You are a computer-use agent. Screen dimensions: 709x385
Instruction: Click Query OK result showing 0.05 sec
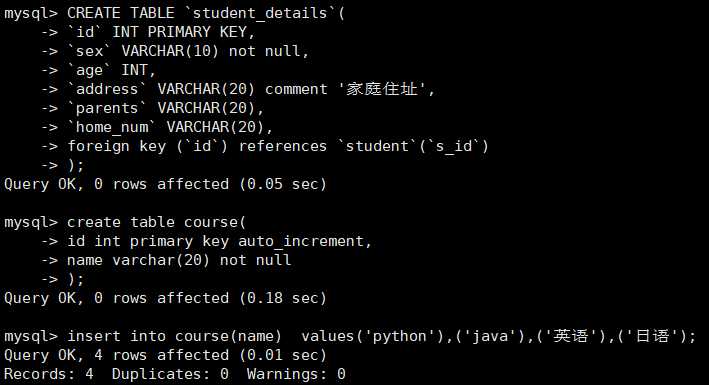coord(165,184)
